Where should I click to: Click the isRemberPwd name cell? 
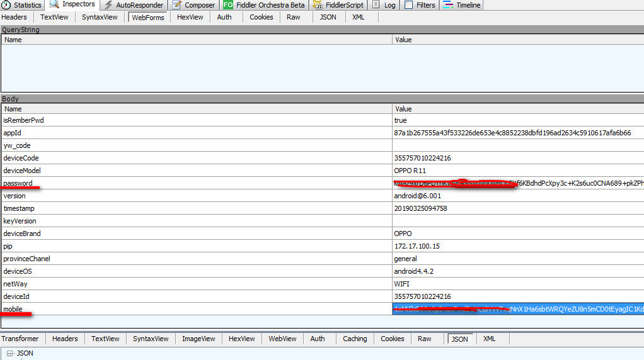tap(197, 120)
